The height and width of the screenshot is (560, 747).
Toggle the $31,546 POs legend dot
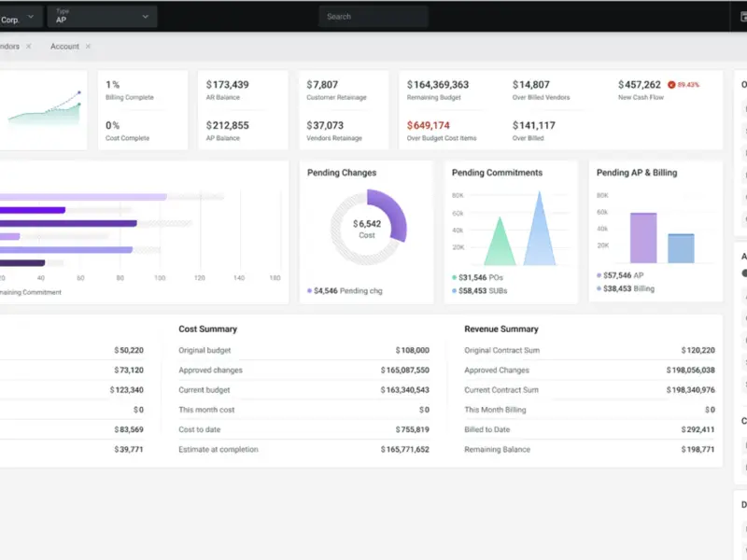[x=454, y=277]
